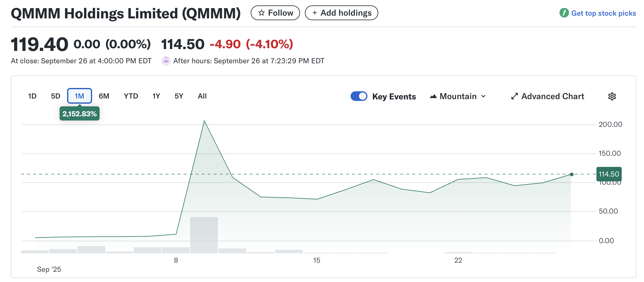
Task: Click the after-hours sunset icon
Action: coord(166,61)
